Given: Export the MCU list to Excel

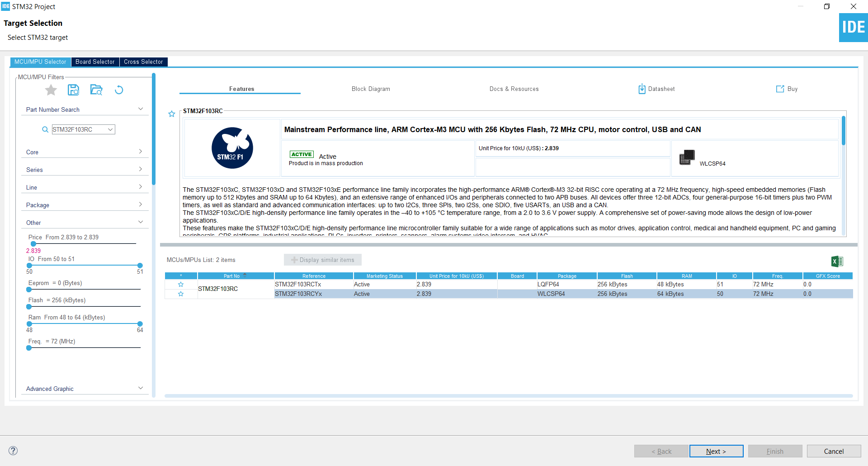Looking at the screenshot, I should coord(837,261).
